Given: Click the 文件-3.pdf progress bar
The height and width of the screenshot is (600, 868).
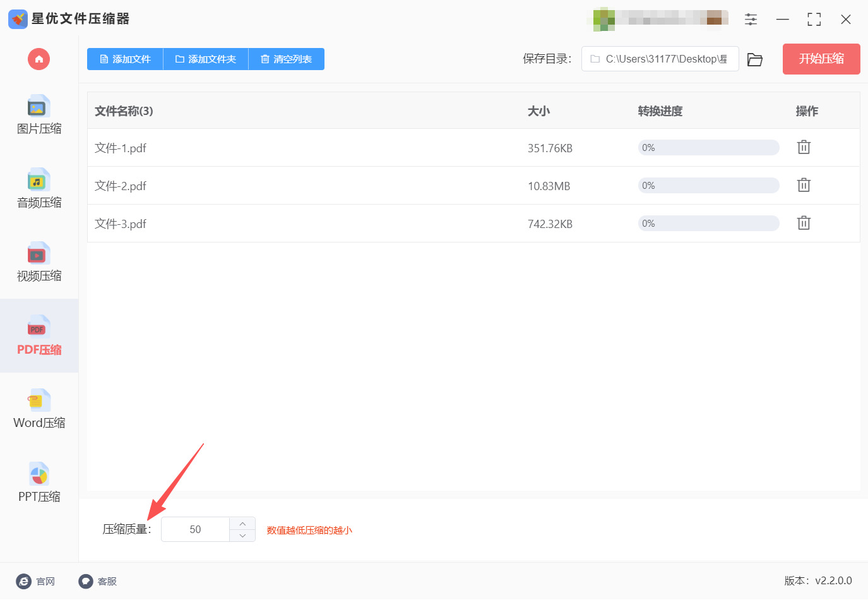Looking at the screenshot, I should pos(709,224).
